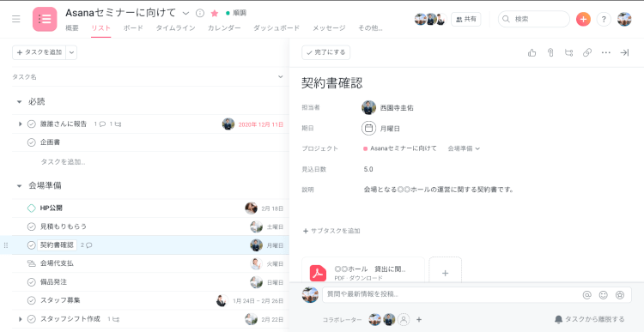Toggle the HP公開 milestone diamond
This screenshot has height=332, width=644.
(x=31, y=208)
